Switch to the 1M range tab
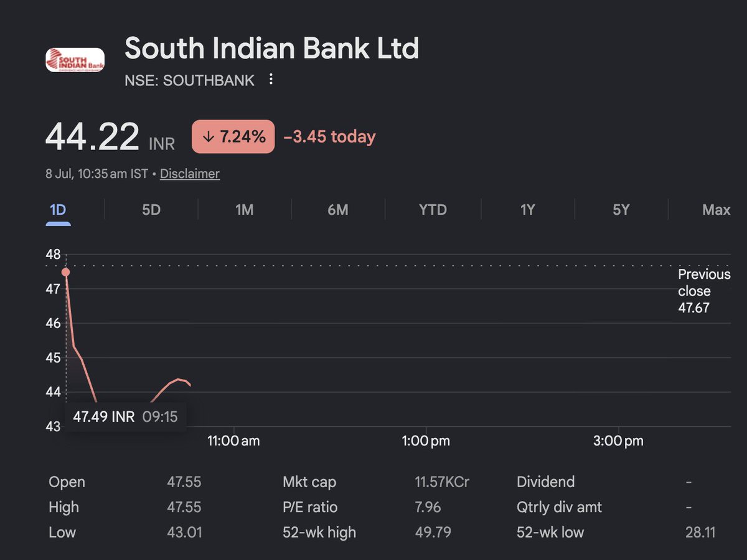Image resolution: width=747 pixels, height=560 pixels. click(245, 210)
